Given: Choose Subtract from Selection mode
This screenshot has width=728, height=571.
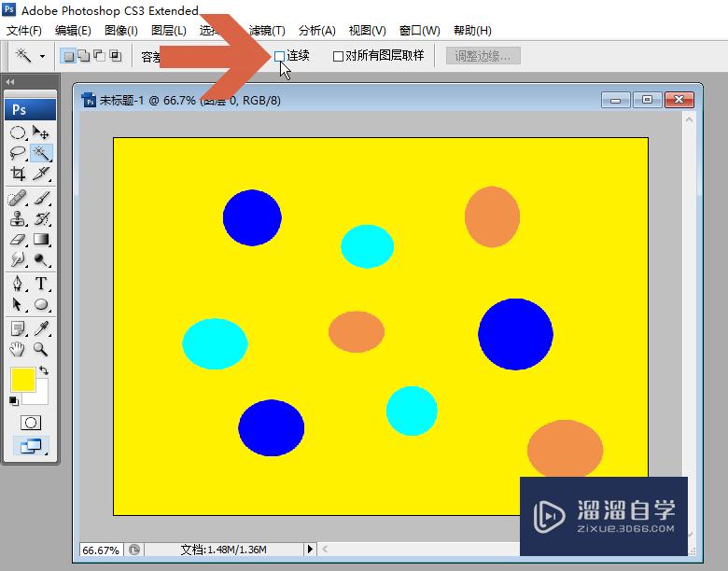Looking at the screenshot, I should pyautogui.click(x=99, y=56).
